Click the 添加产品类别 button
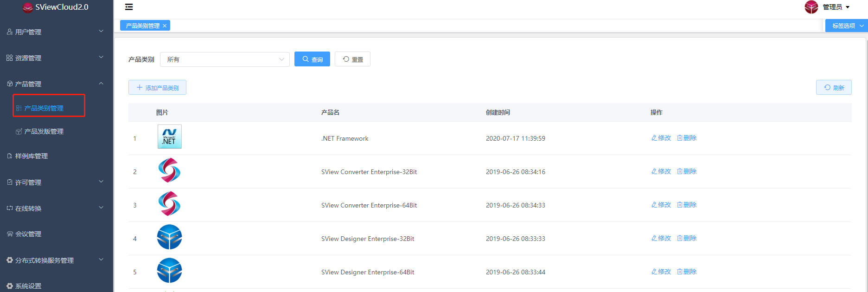 [x=157, y=87]
